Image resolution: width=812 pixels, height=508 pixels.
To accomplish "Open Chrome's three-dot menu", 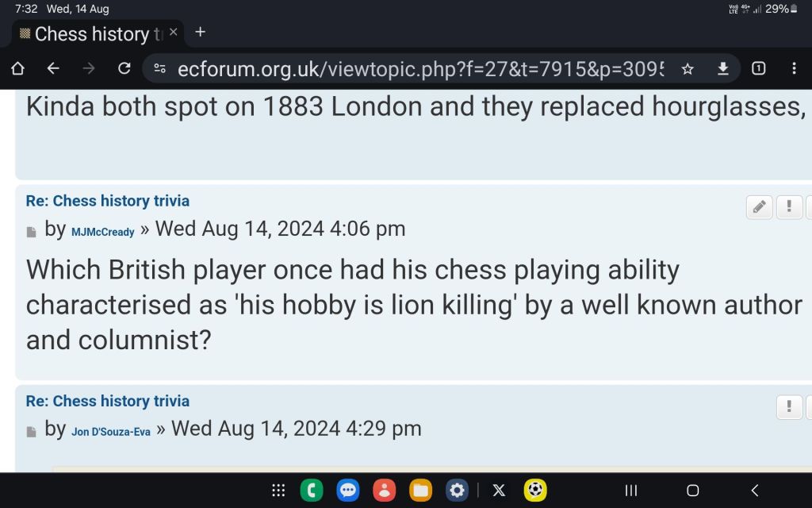I will pos(794,69).
